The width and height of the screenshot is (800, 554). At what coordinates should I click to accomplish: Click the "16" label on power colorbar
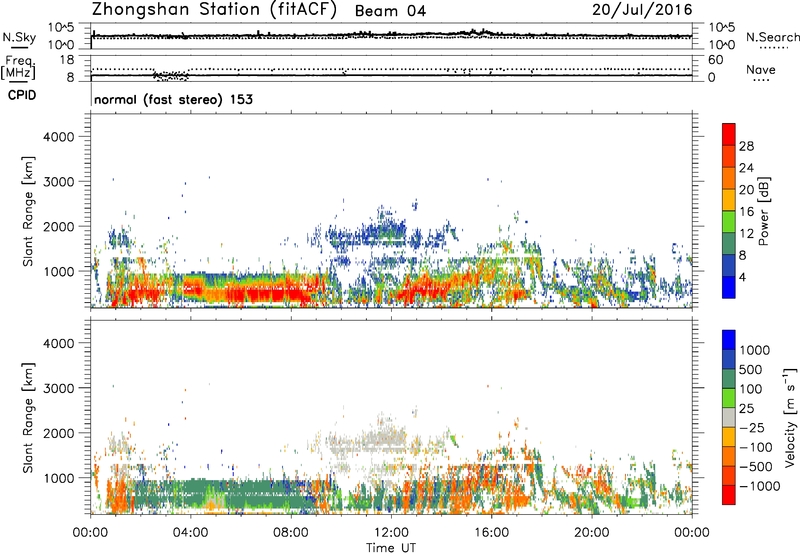click(x=746, y=212)
